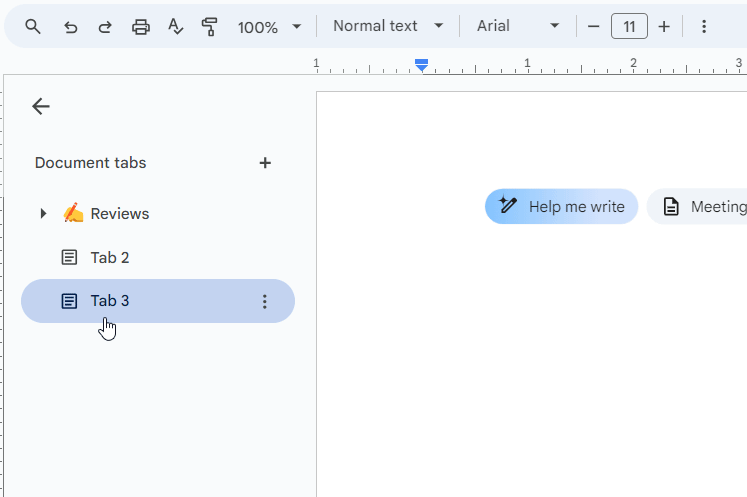Image resolution: width=747 pixels, height=497 pixels.
Task: Close the document tabs panel with back arrow
Action: pos(41,106)
